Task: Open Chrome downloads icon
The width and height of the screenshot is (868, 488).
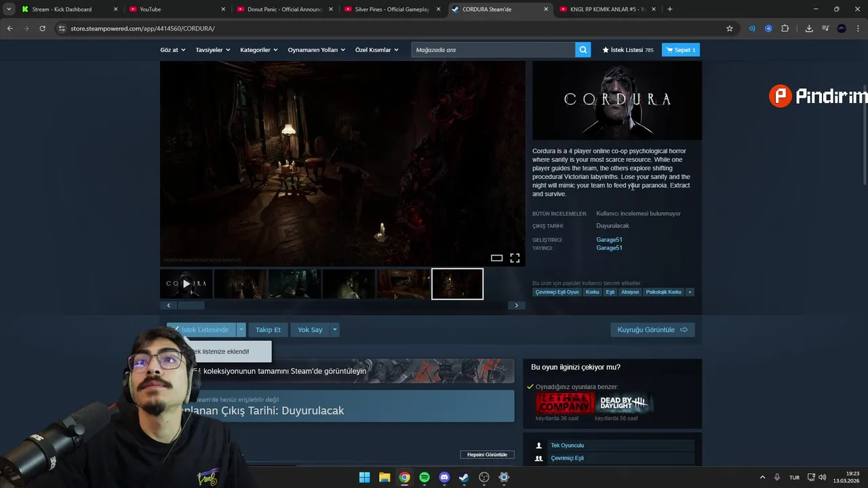Action: click(x=809, y=28)
